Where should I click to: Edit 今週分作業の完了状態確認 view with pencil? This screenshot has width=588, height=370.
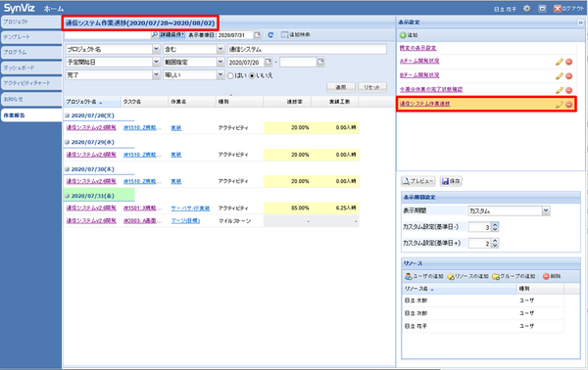tap(560, 90)
